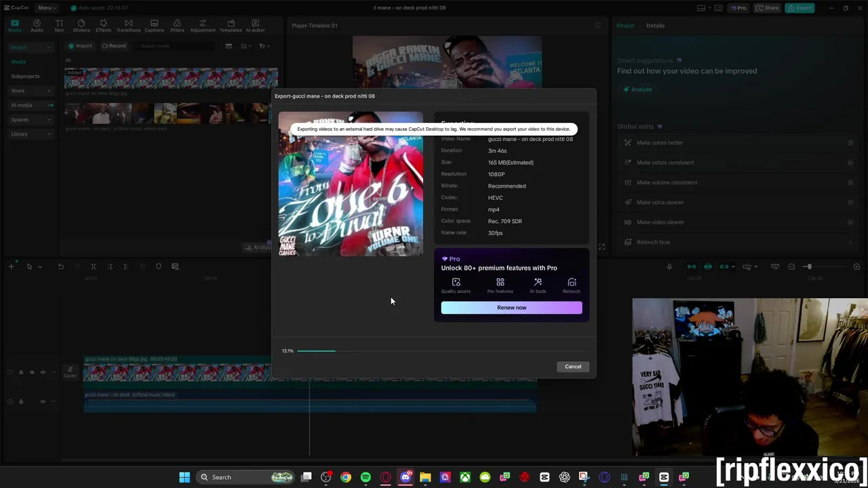Select Subprojects in sidebar

(26, 77)
